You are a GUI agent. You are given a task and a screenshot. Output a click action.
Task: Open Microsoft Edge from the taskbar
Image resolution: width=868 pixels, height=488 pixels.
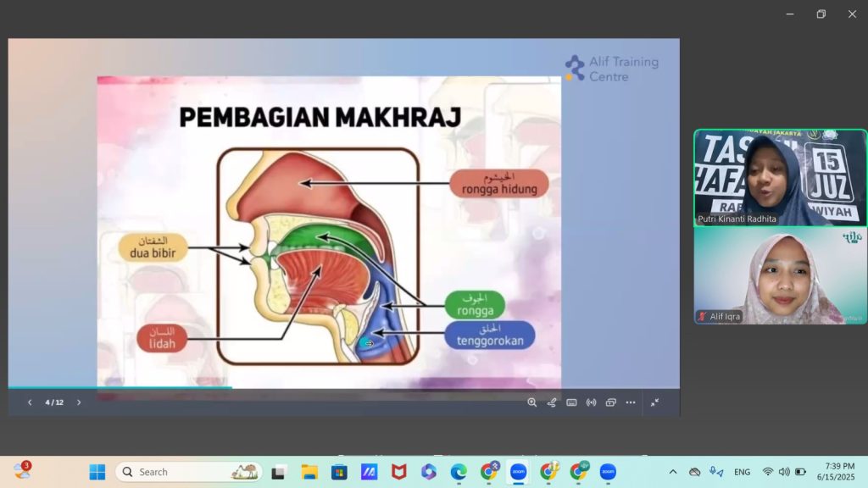[459, 472]
